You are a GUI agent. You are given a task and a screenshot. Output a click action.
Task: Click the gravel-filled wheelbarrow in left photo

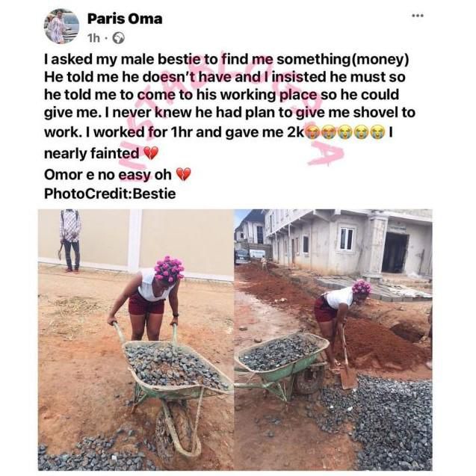(173, 370)
